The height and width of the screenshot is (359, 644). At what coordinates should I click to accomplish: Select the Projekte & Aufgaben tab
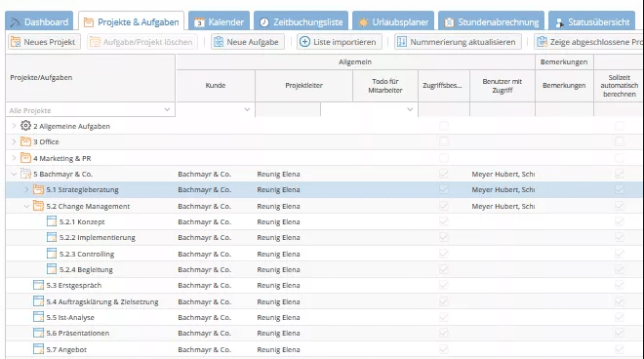(x=131, y=21)
